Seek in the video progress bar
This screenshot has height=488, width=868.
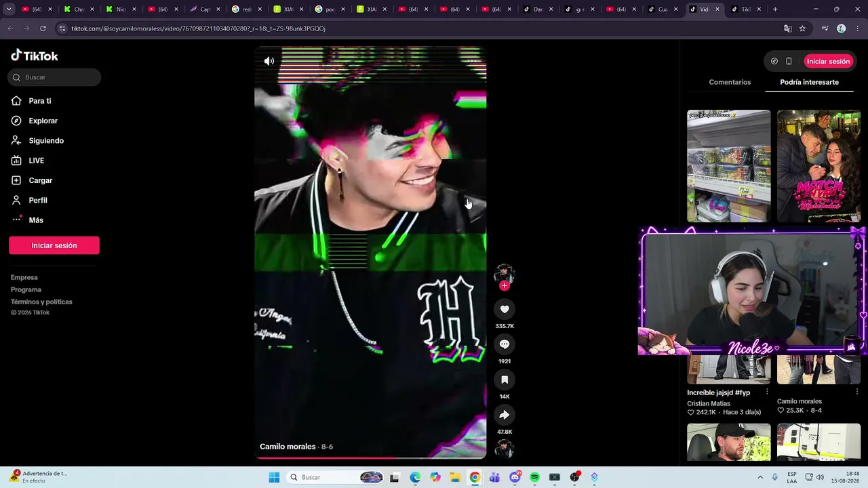pos(370,458)
